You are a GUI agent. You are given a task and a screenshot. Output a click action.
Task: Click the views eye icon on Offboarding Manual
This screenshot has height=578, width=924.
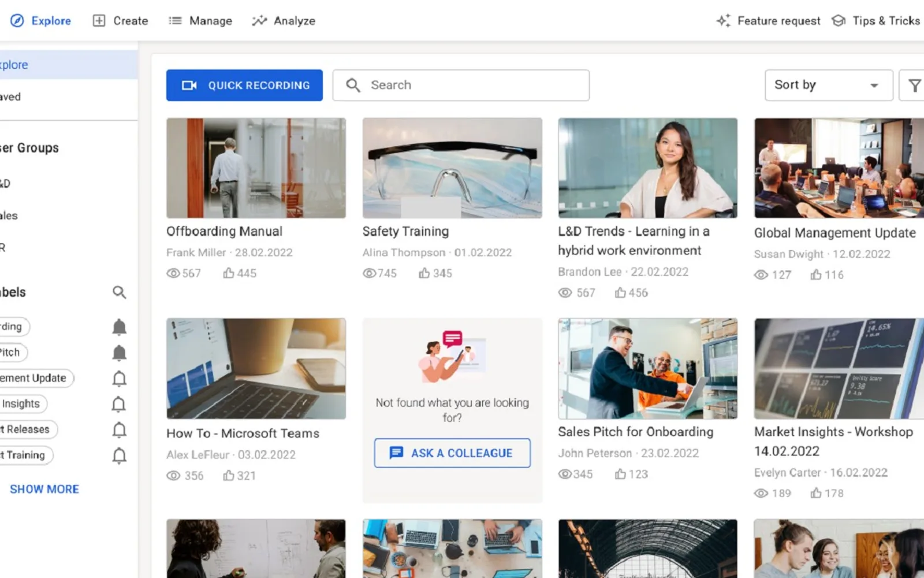tap(173, 273)
